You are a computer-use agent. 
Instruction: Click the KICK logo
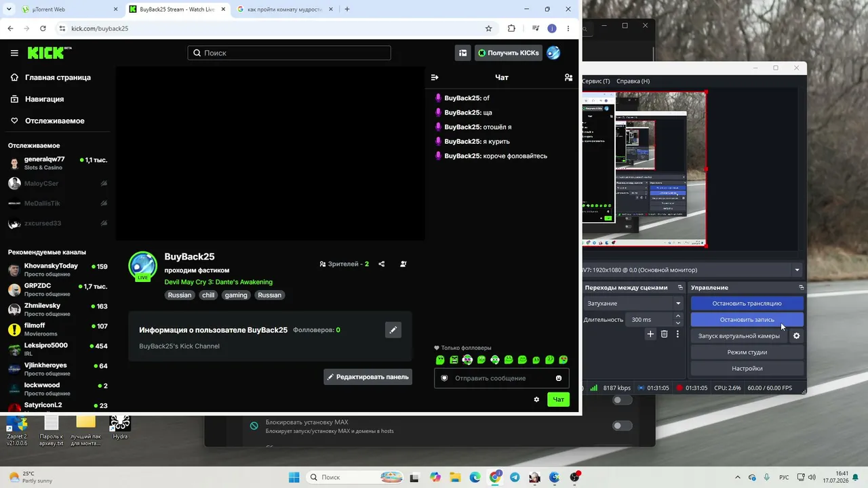pos(50,53)
